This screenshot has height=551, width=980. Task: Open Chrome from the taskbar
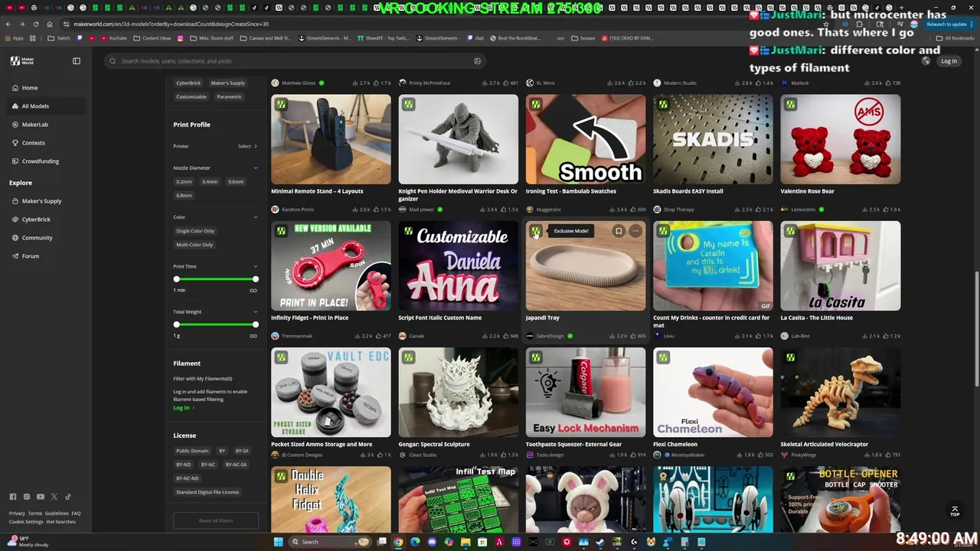click(x=398, y=542)
